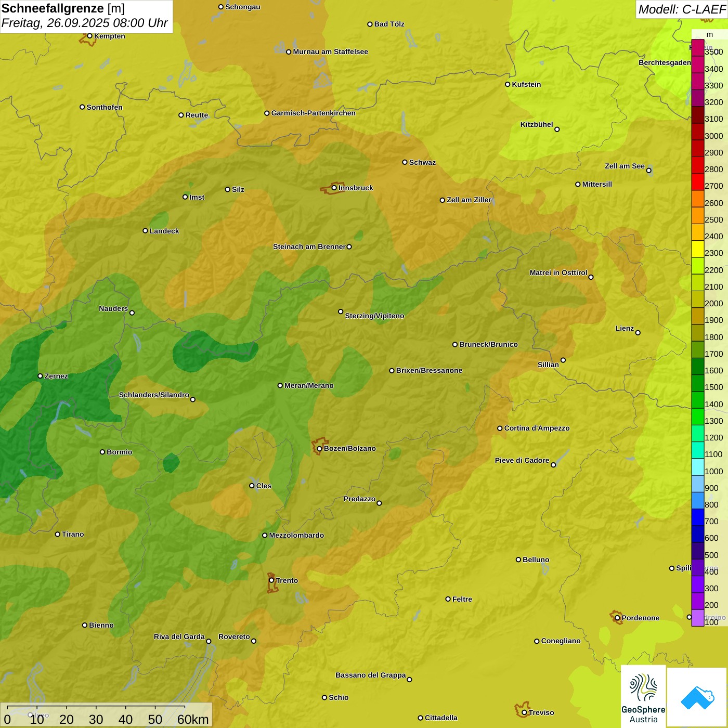Screen dimensions: 728x728
Task: Click the 60km scale bar label
Action: click(193, 719)
